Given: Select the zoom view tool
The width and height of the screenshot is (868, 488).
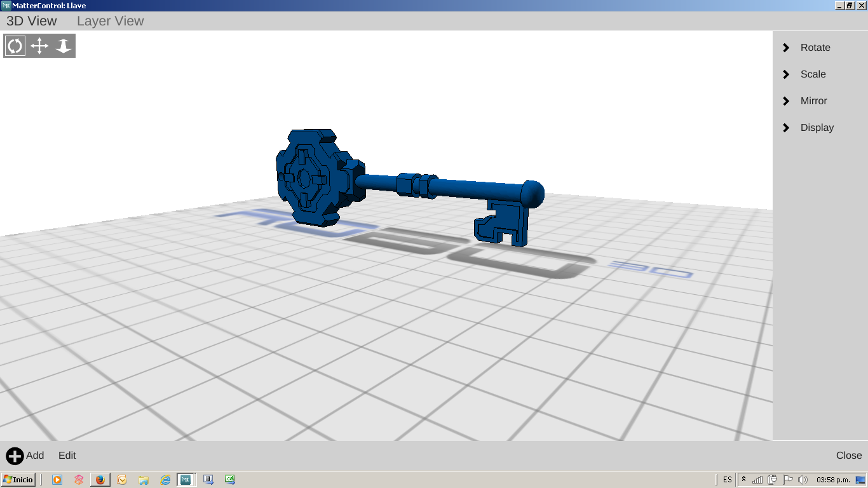Looking at the screenshot, I should tap(64, 46).
